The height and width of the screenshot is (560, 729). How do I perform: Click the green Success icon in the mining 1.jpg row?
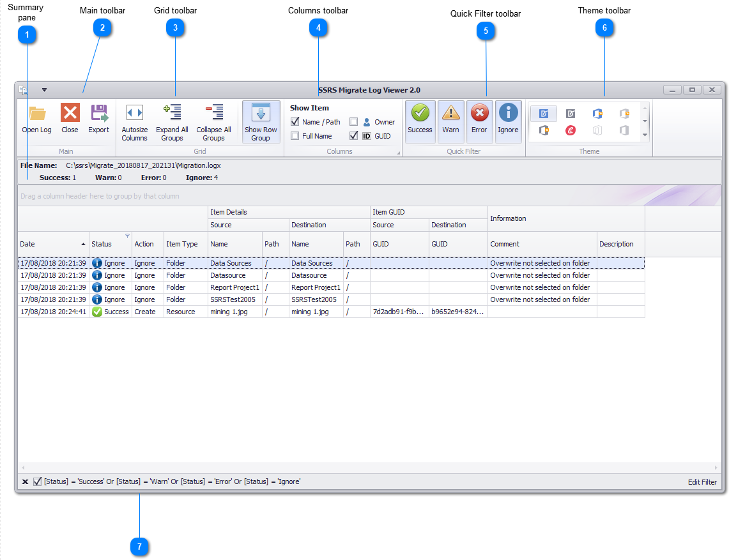coord(96,312)
